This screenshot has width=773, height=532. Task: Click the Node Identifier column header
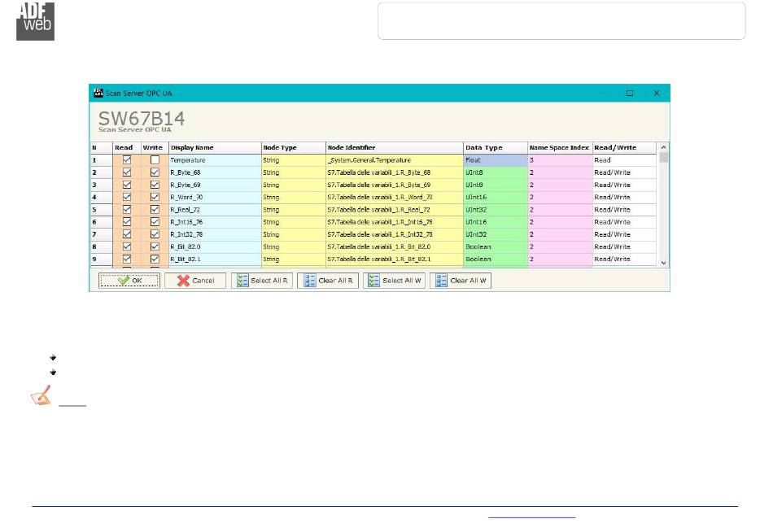[395, 147]
